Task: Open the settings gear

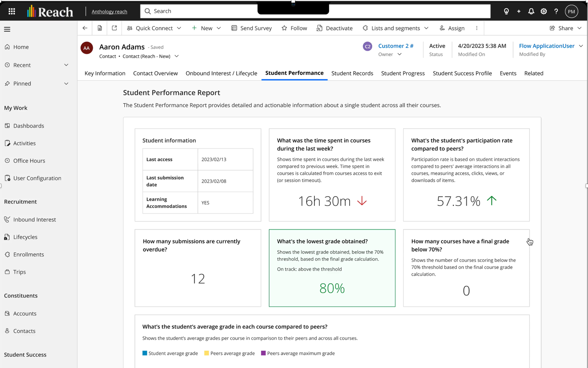Action: pyautogui.click(x=544, y=12)
